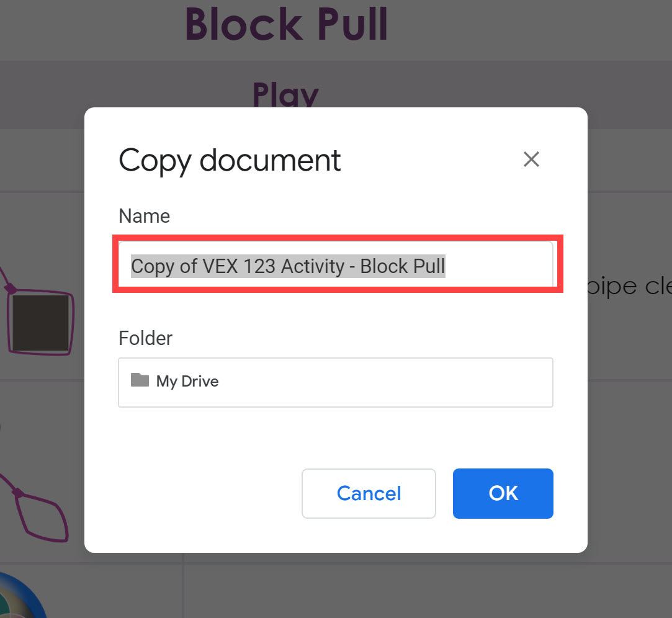Image resolution: width=672 pixels, height=618 pixels.
Task: Click the Folder field label
Action: click(145, 338)
